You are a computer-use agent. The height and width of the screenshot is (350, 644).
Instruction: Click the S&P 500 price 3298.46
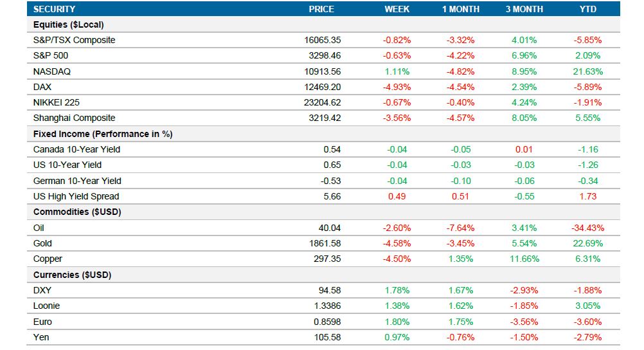click(x=325, y=55)
